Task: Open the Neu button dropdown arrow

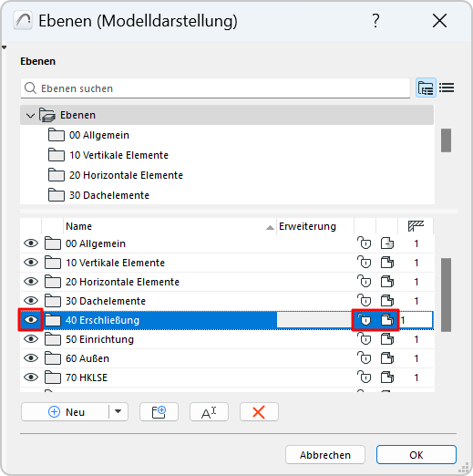Action: click(x=118, y=412)
